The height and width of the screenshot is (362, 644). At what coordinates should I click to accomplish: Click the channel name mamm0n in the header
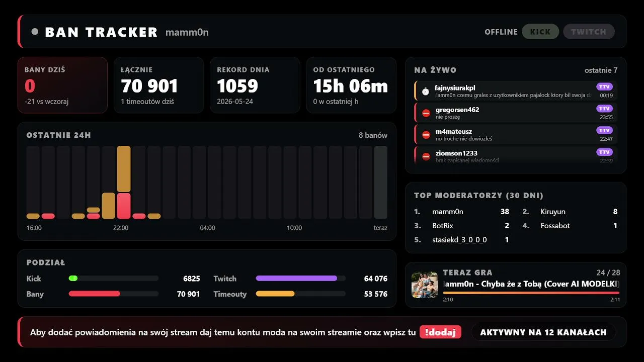(187, 32)
